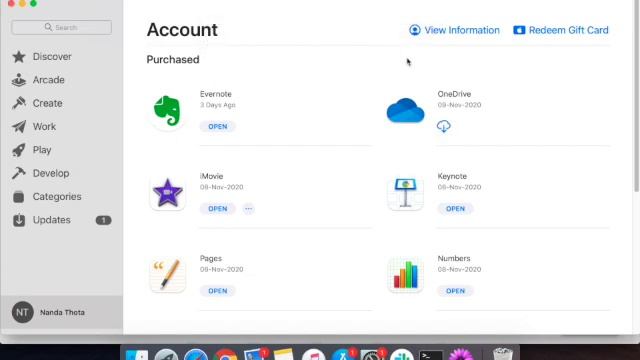Select the Create paintbrush icon

19,103
